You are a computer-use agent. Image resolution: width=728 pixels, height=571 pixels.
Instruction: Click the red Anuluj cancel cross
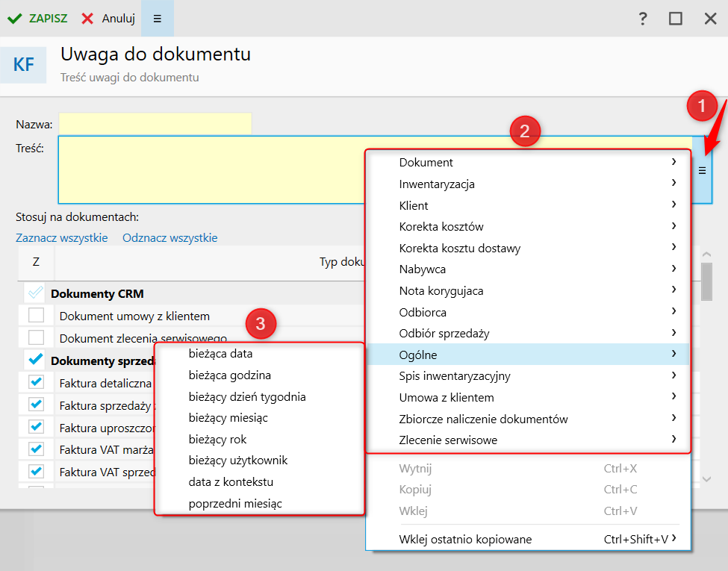tap(88, 19)
